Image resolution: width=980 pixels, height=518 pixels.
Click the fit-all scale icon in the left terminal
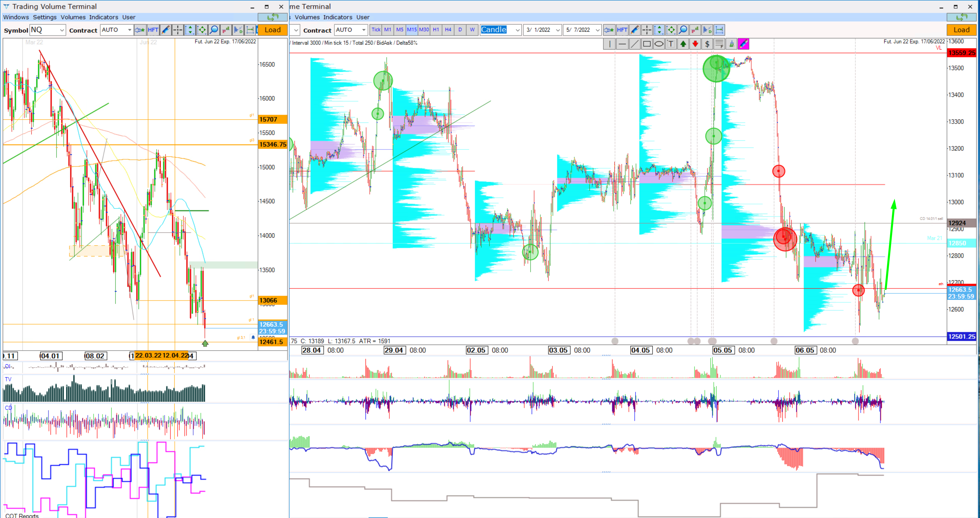pos(202,30)
